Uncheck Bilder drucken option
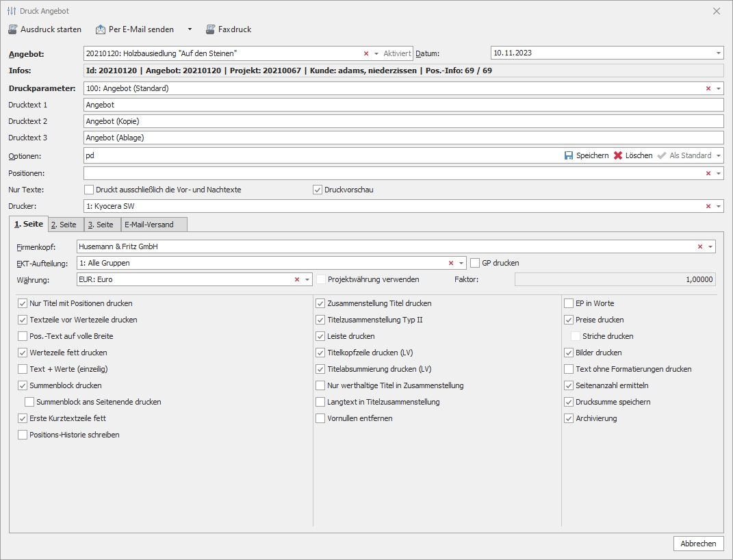 (x=569, y=353)
